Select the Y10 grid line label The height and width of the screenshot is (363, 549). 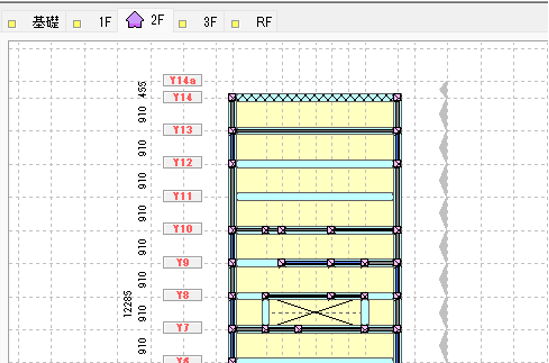182,229
